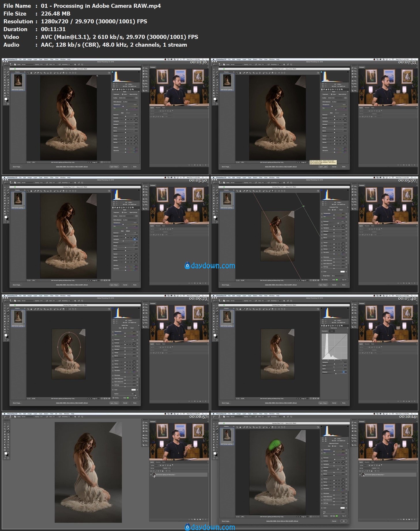Image resolution: width=420 pixels, height=531 pixels.
Task: Click Tone Curve panel icon in 00:07:40 frame
Action: pyautogui.click(x=324, y=326)
